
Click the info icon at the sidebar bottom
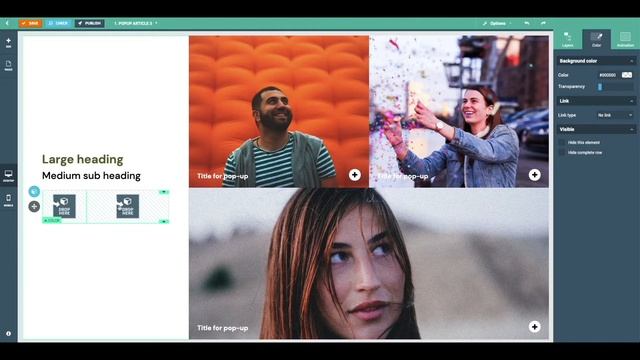(x=8, y=333)
